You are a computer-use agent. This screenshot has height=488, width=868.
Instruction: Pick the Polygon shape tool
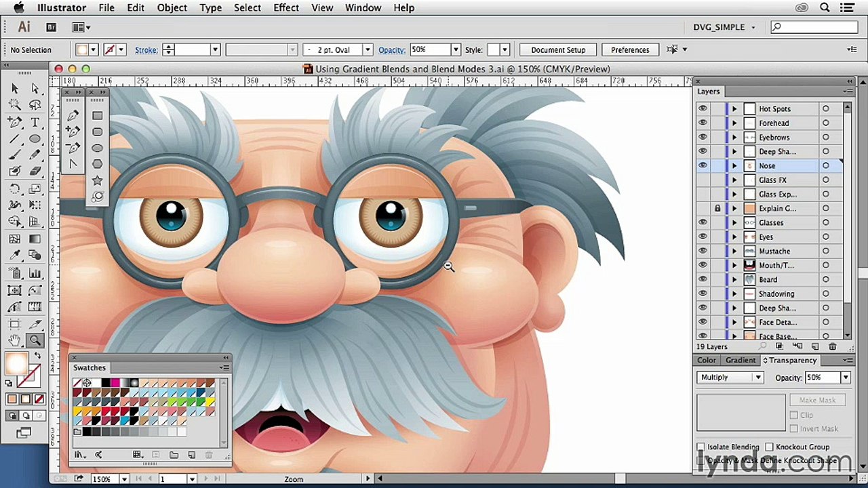(x=98, y=164)
